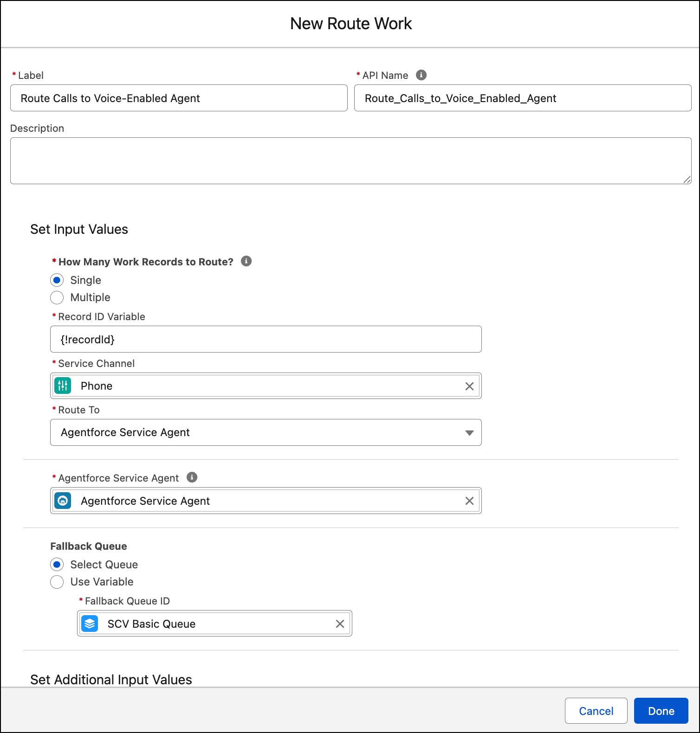The width and height of the screenshot is (700, 733).
Task: Click the Set Additional Input Values heading
Action: coord(111,680)
